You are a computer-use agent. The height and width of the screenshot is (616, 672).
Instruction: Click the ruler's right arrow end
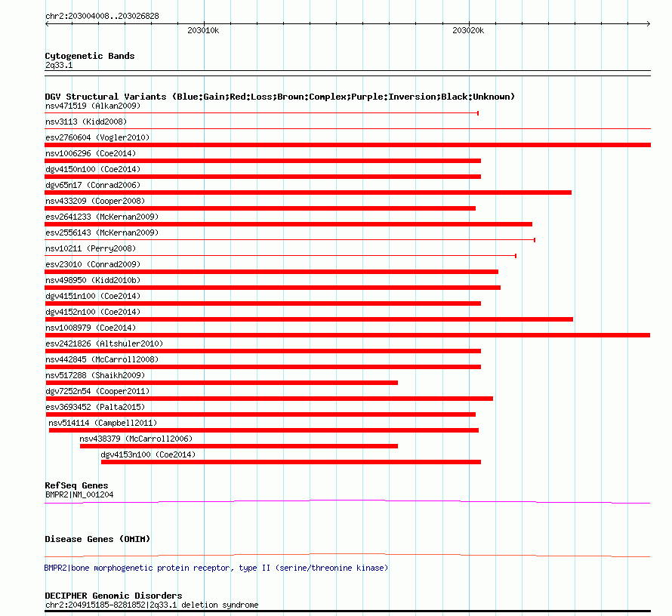coord(649,24)
